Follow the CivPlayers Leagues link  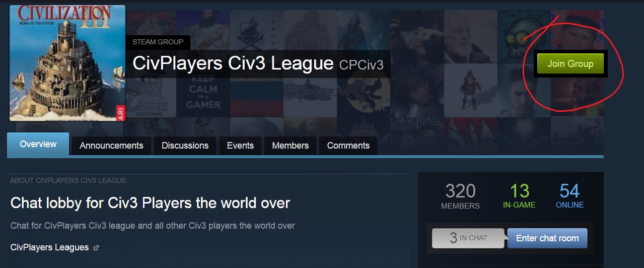[49, 247]
